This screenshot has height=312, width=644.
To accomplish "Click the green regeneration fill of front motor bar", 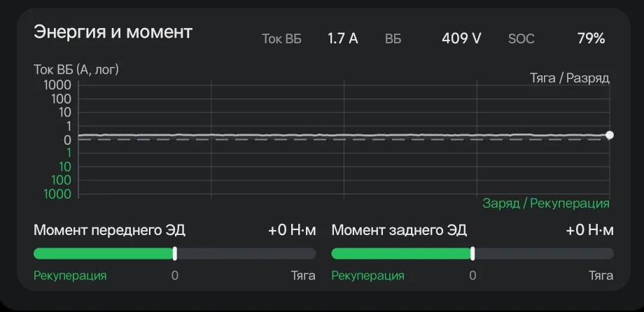I will [x=103, y=253].
